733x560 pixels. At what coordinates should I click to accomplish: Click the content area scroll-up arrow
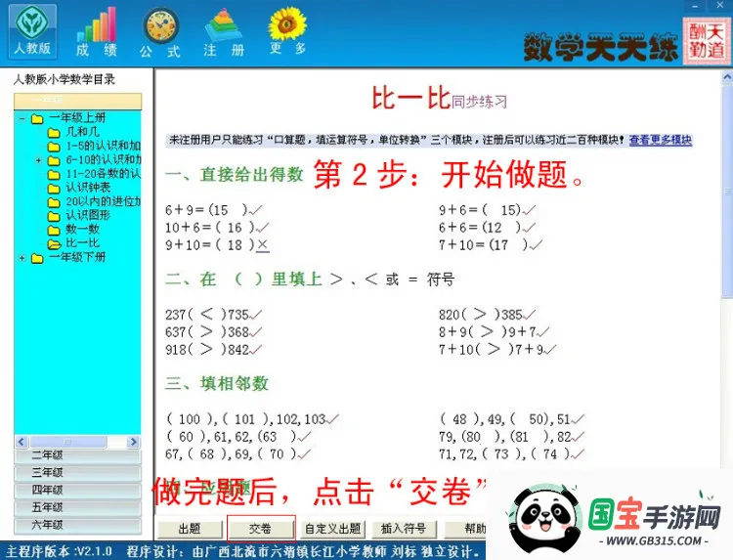pyautogui.click(x=727, y=76)
